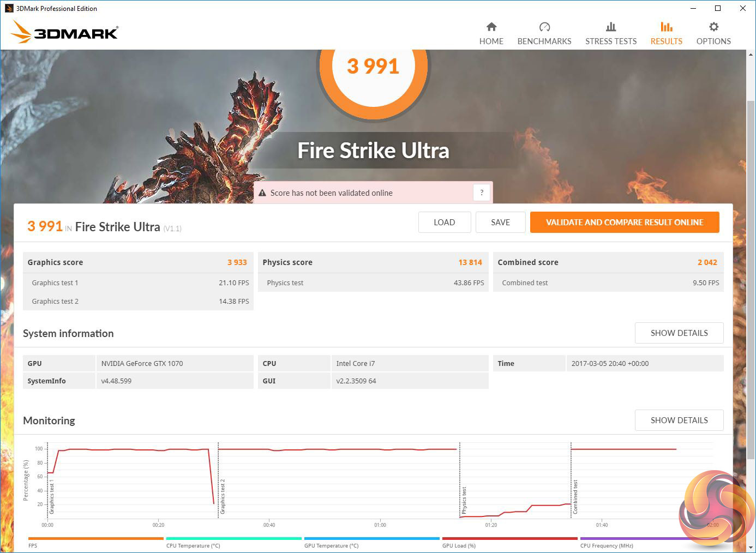Click the scrollbar up arrow

pos(751,55)
